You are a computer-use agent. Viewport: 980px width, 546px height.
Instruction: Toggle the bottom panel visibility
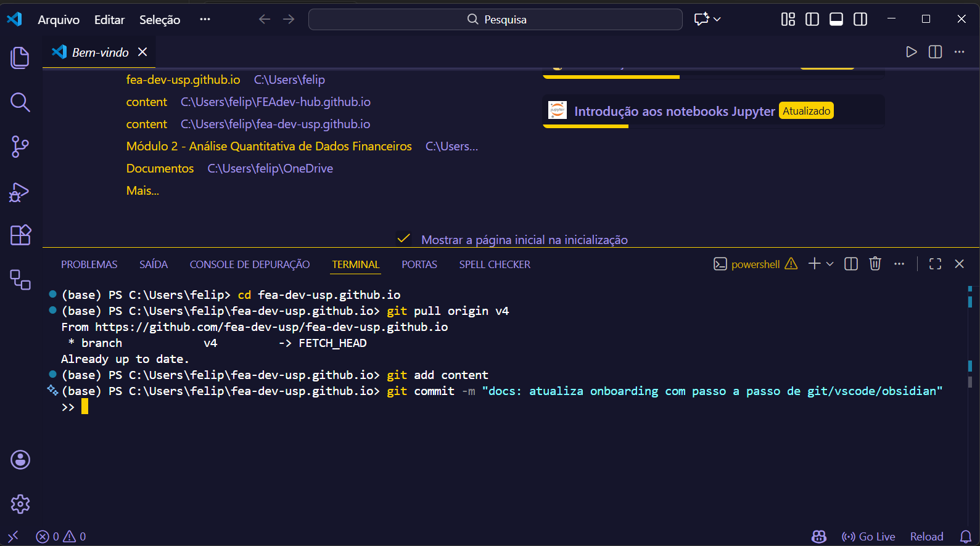click(x=836, y=19)
